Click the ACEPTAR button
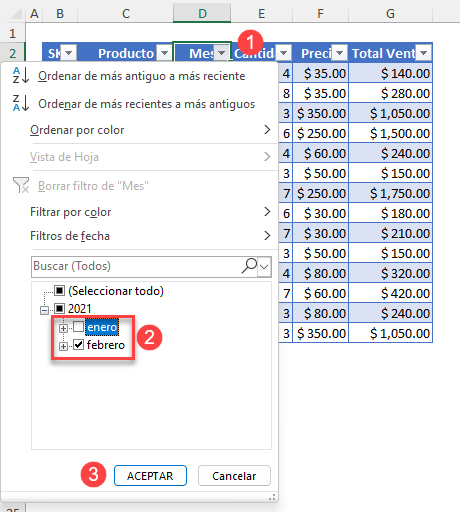Screen dimensions: 460x512 (150, 476)
